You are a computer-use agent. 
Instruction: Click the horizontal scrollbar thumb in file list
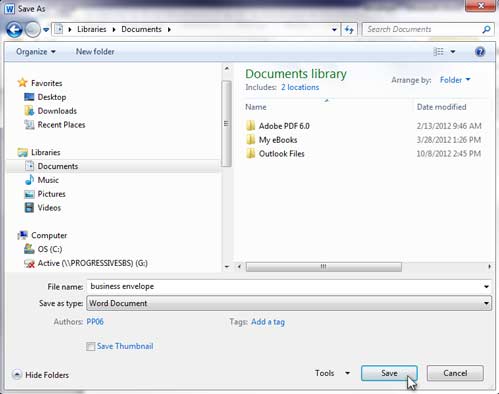click(x=324, y=267)
